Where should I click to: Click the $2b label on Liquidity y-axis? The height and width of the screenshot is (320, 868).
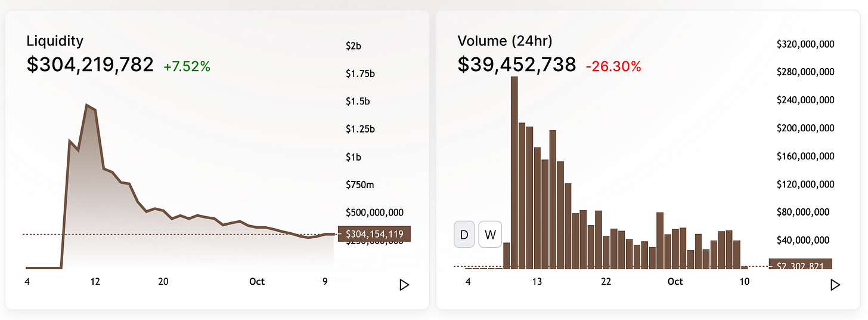point(354,46)
